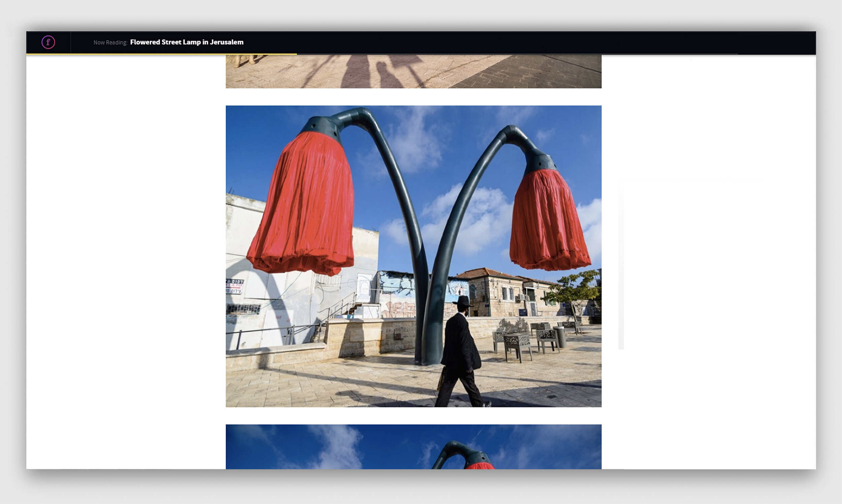Click the faint grey sidebar placeholder at right

point(621,265)
